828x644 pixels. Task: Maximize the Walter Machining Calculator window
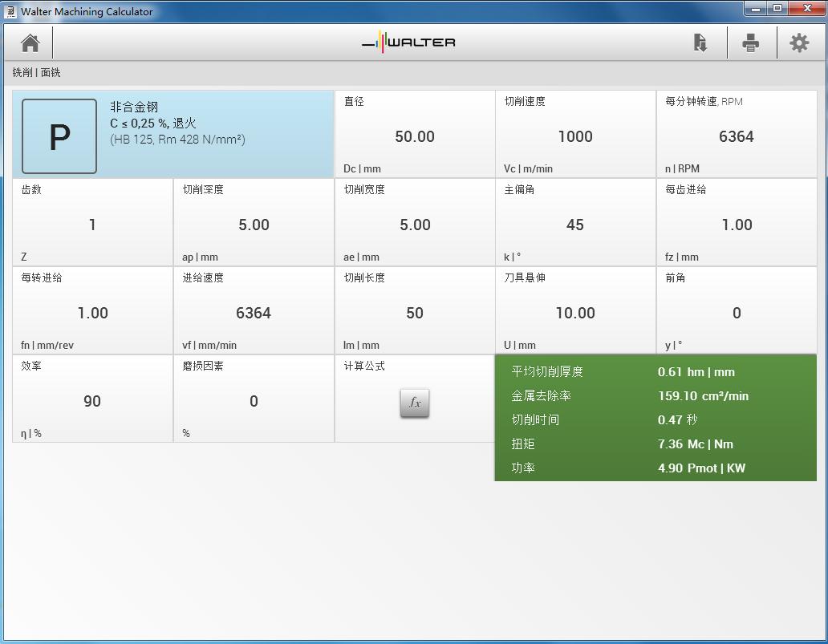tap(777, 8)
